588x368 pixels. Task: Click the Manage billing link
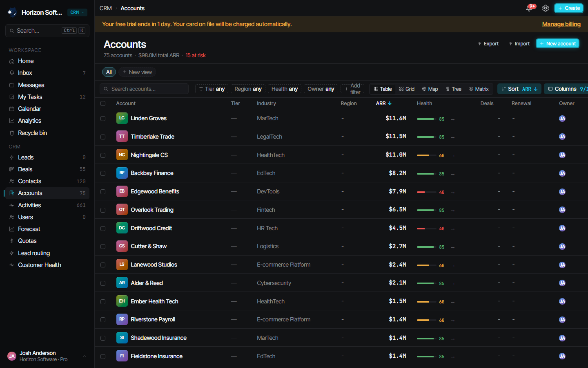click(561, 24)
